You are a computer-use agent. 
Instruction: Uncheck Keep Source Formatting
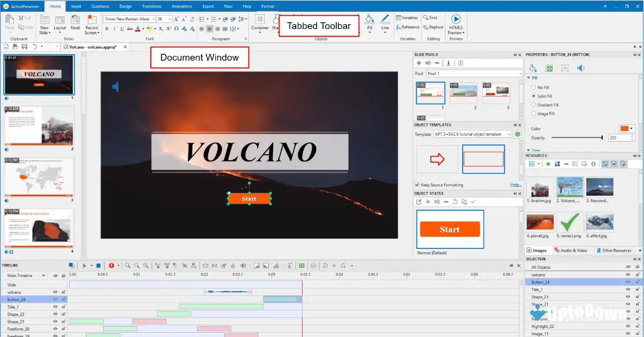417,185
